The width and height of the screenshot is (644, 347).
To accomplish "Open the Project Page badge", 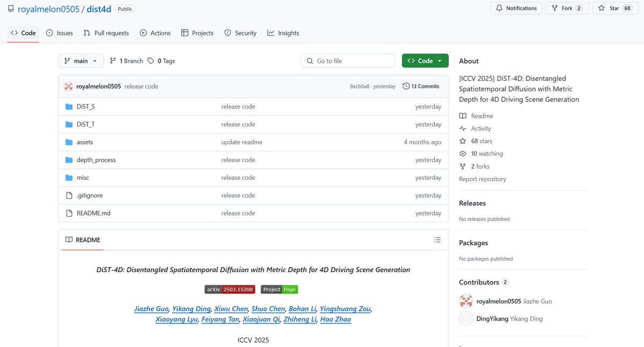I will [279, 289].
